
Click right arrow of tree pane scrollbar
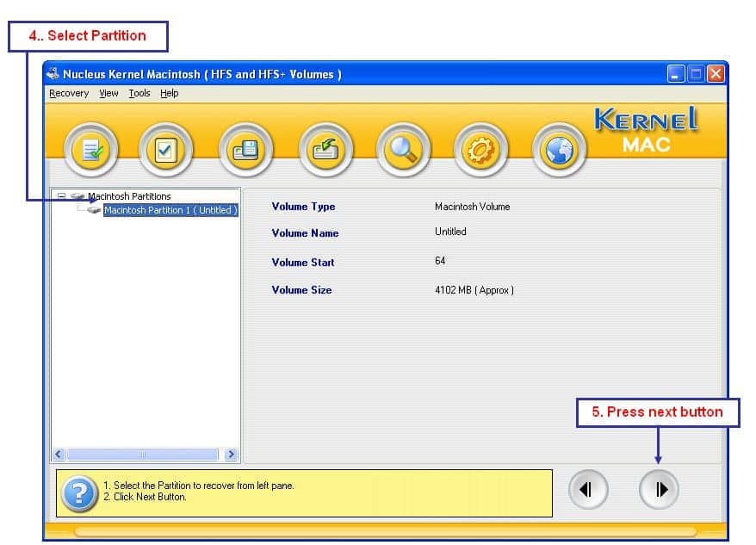(231, 454)
